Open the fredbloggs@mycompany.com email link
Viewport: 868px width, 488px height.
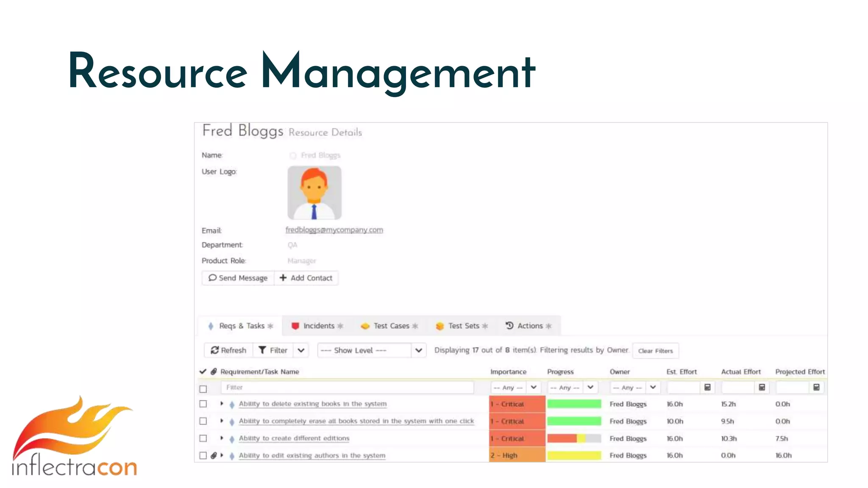click(334, 230)
